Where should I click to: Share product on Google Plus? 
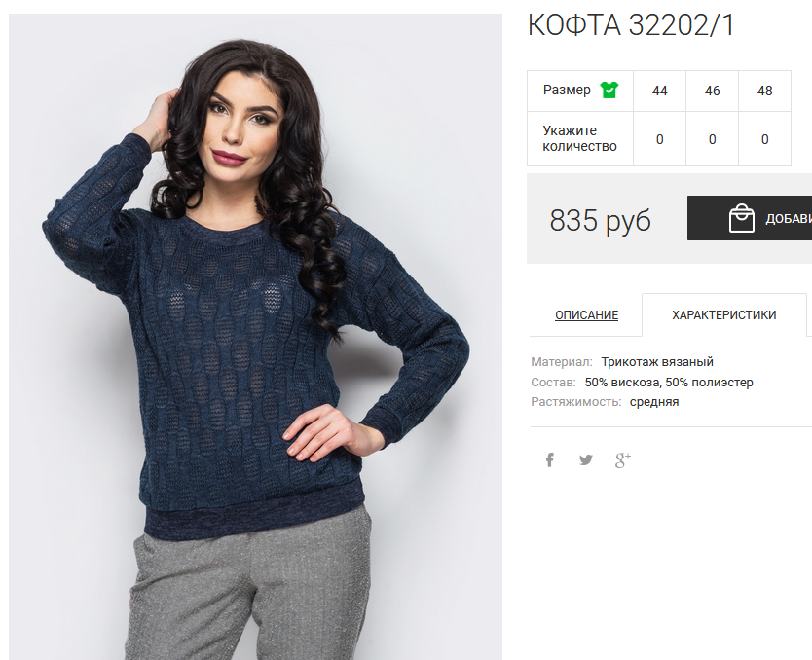pyautogui.click(x=622, y=459)
